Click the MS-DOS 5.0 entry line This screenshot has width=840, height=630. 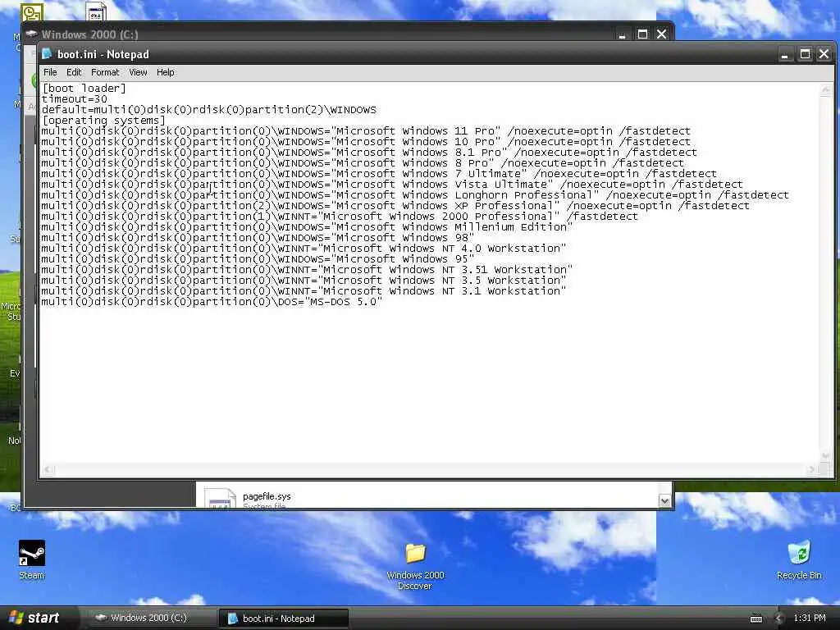tap(212, 303)
